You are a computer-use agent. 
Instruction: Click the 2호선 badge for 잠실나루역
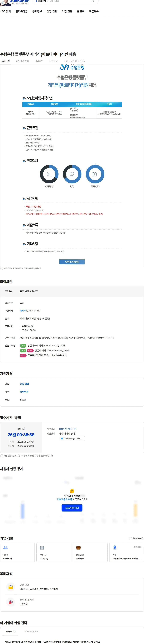tap(23, 346)
